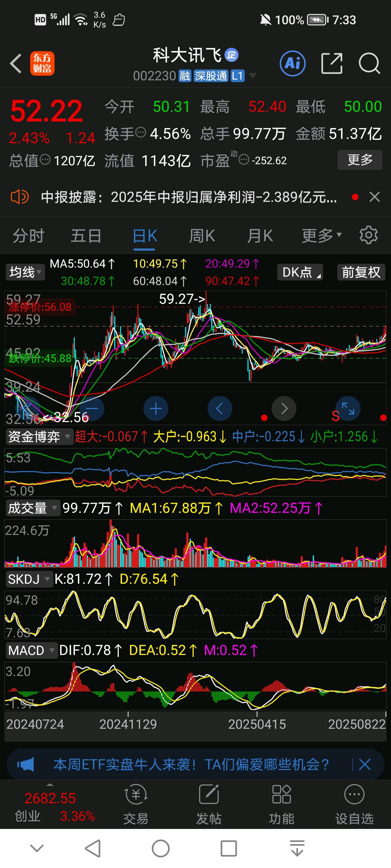Move chart right with arrow button
Image resolution: width=391 pixels, height=868 pixels.
pos(284,409)
